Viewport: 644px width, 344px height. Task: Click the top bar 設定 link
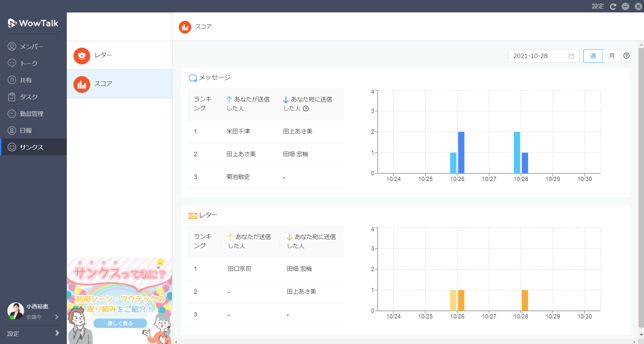click(x=598, y=6)
